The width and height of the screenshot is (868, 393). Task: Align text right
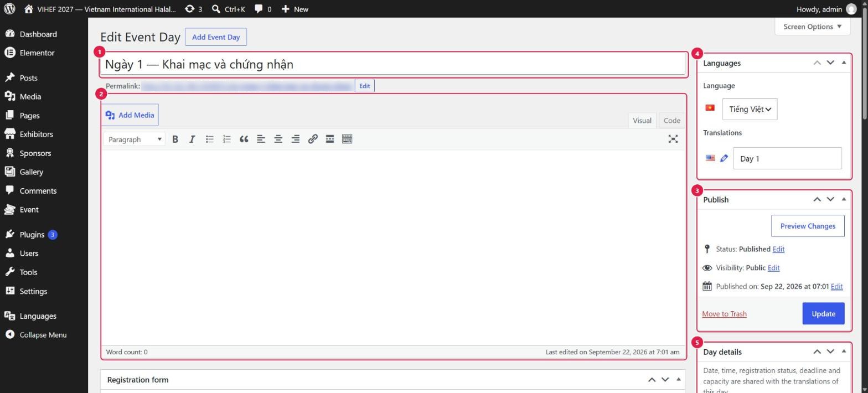[295, 139]
